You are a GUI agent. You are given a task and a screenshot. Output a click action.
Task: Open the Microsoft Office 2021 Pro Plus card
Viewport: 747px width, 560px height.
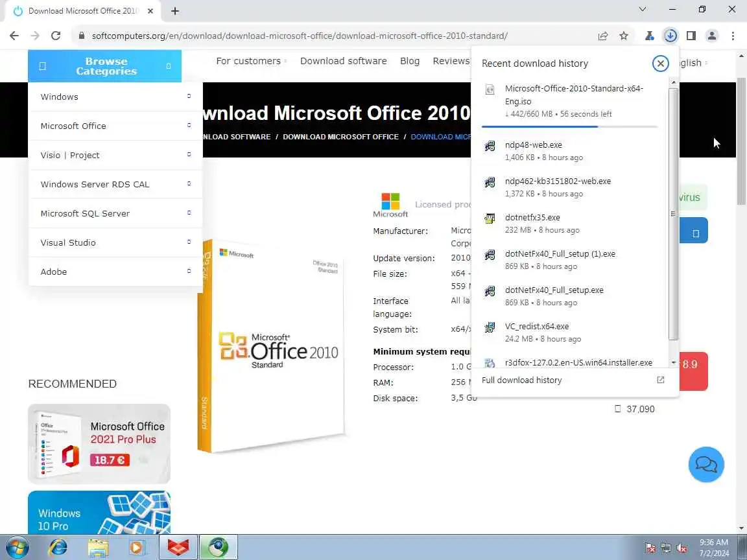tap(99, 444)
